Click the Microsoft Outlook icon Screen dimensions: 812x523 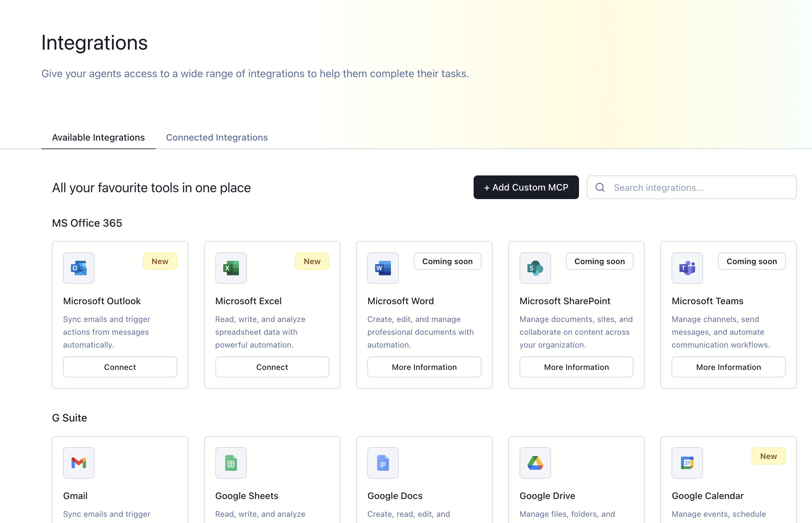[x=79, y=268]
